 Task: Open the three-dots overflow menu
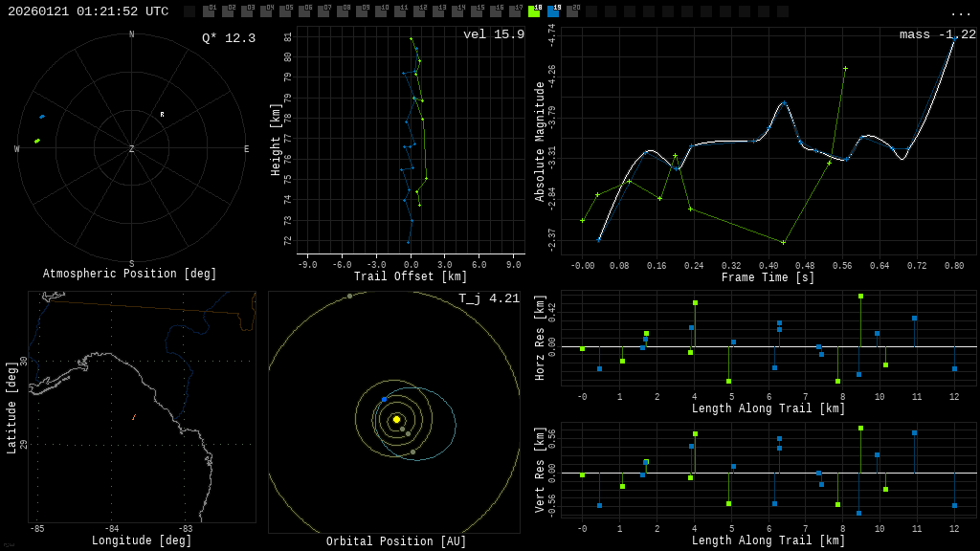[960, 12]
